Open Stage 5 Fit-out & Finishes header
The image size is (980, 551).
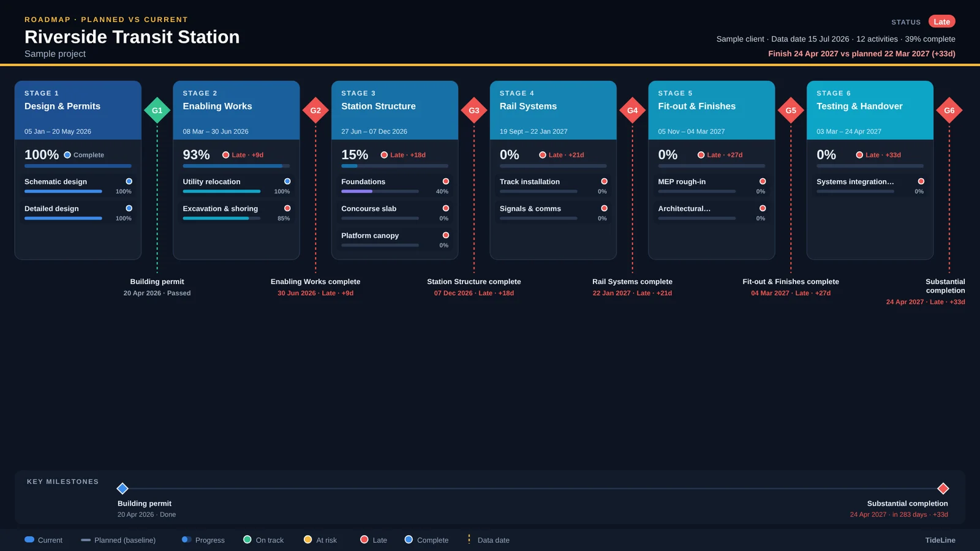click(x=712, y=110)
